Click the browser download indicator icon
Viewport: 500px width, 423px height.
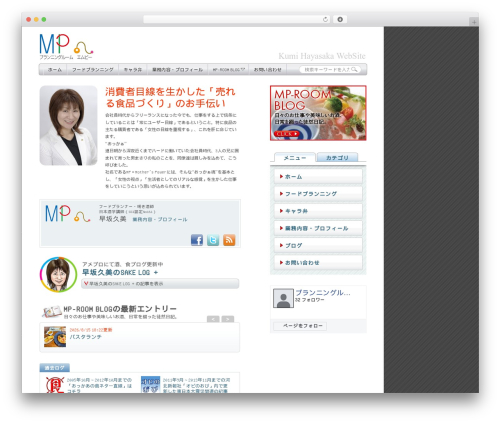pos(340,19)
